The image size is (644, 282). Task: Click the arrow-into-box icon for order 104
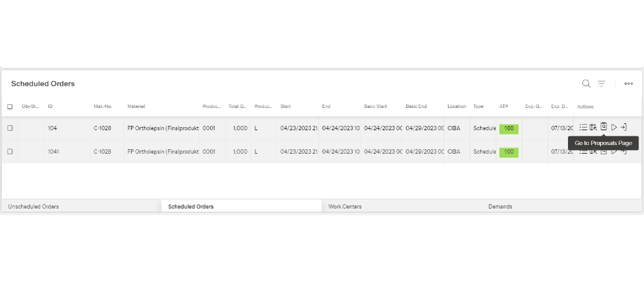624,128
